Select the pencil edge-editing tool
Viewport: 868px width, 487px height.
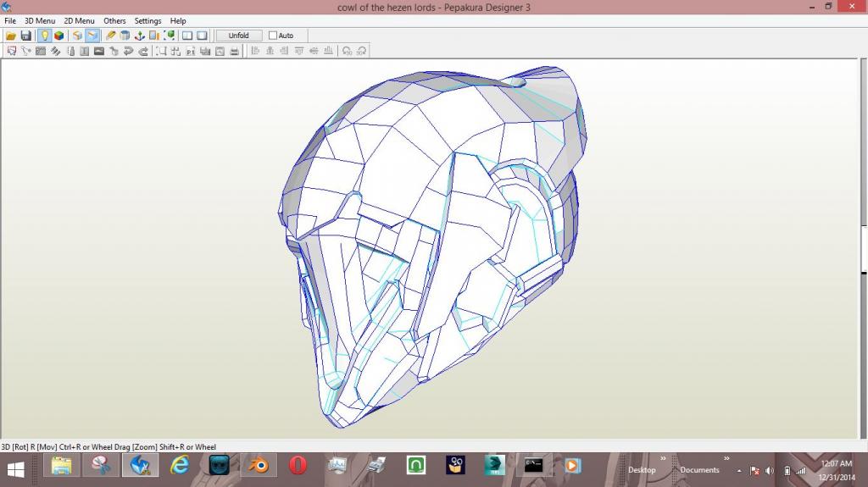click(x=111, y=36)
